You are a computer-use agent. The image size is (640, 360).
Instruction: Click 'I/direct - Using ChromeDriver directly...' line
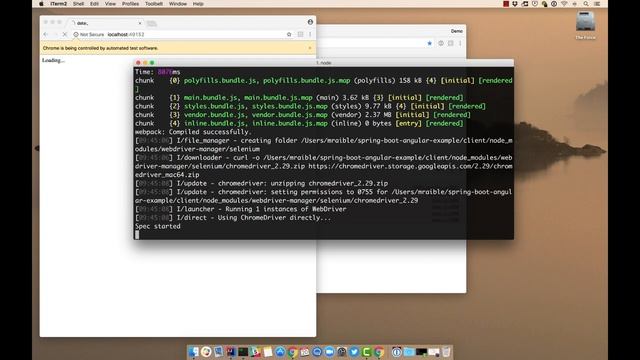233,218
